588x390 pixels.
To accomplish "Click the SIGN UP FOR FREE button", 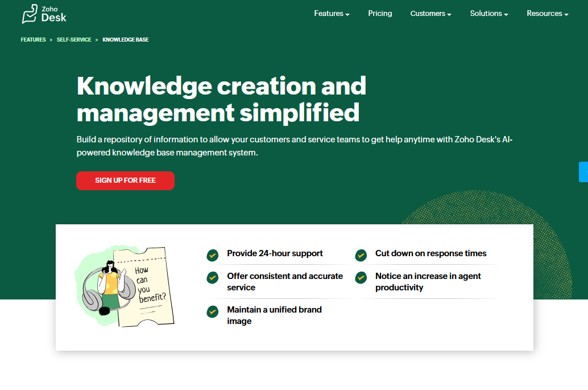I will 125,180.
